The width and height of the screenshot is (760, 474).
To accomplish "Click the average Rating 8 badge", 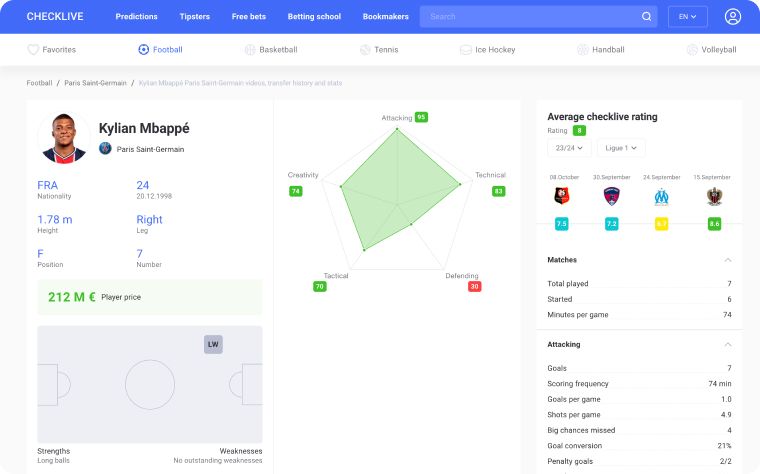I will (x=579, y=130).
